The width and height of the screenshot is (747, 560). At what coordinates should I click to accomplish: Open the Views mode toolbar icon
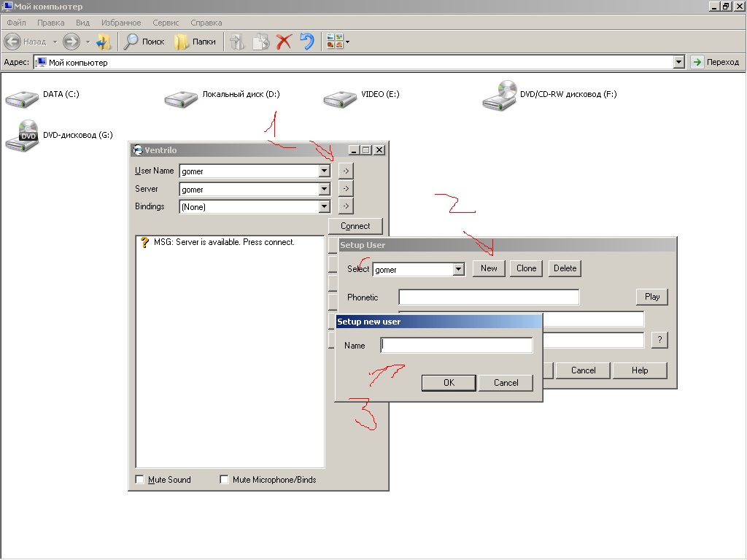pyautogui.click(x=335, y=42)
